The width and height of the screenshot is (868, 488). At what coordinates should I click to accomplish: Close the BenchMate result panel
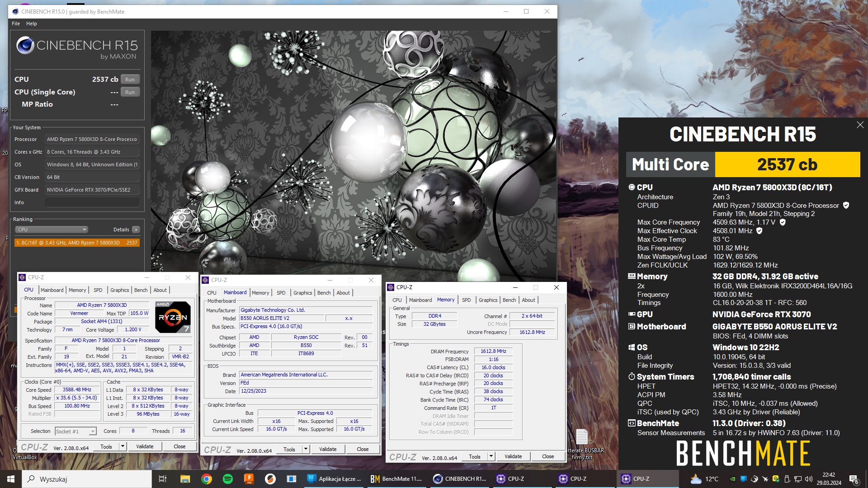pyautogui.click(x=860, y=125)
